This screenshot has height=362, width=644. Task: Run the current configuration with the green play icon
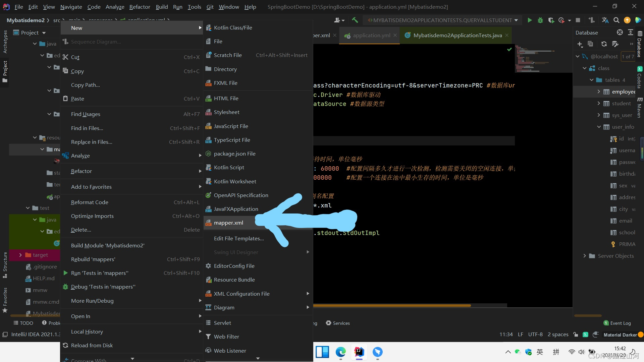pyautogui.click(x=530, y=20)
